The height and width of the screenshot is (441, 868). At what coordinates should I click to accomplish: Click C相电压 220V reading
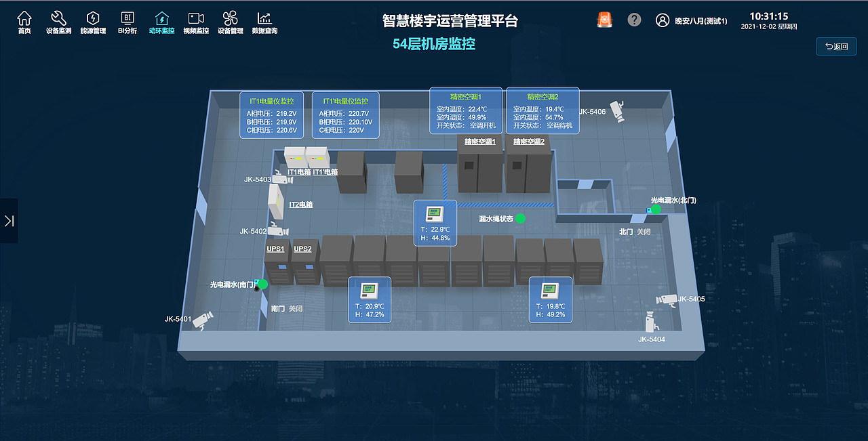pyautogui.click(x=342, y=130)
